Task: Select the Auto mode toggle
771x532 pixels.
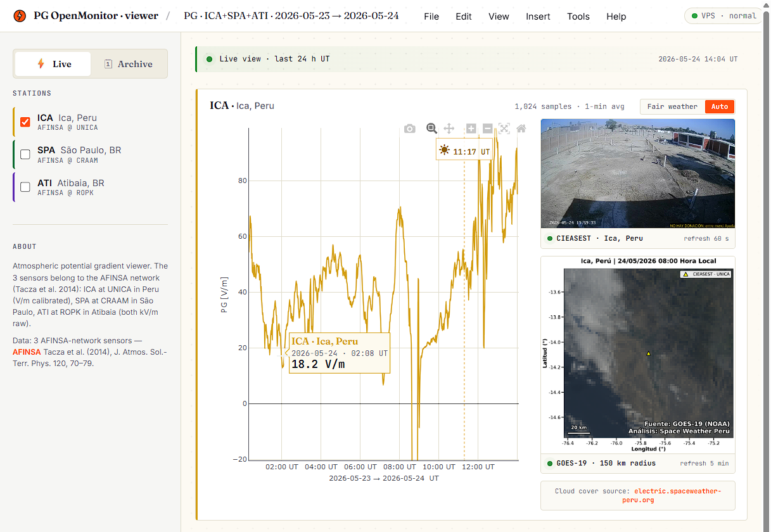Action: coord(720,106)
